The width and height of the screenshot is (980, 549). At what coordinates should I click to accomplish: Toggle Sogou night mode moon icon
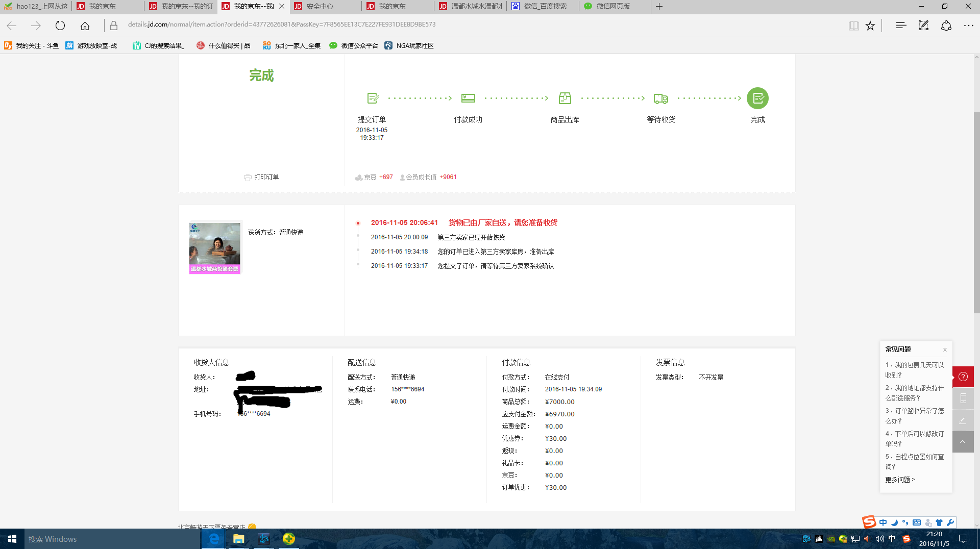coord(894,522)
